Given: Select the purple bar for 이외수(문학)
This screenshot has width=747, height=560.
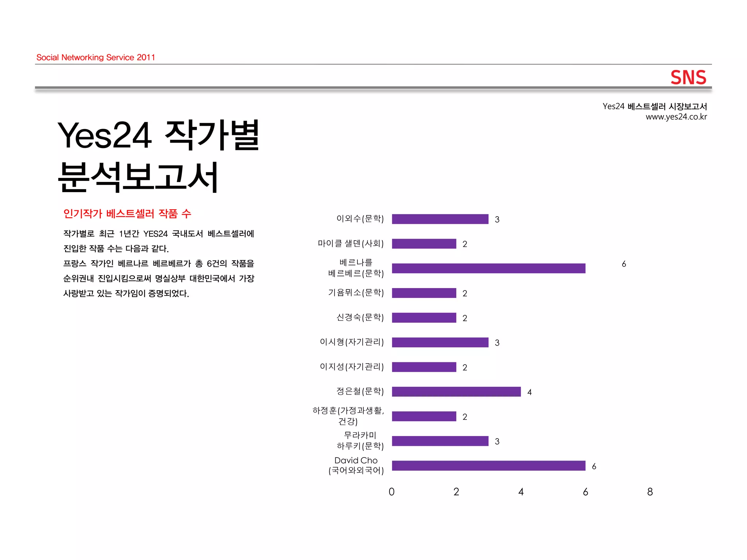Looking at the screenshot, I should coord(440,219).
